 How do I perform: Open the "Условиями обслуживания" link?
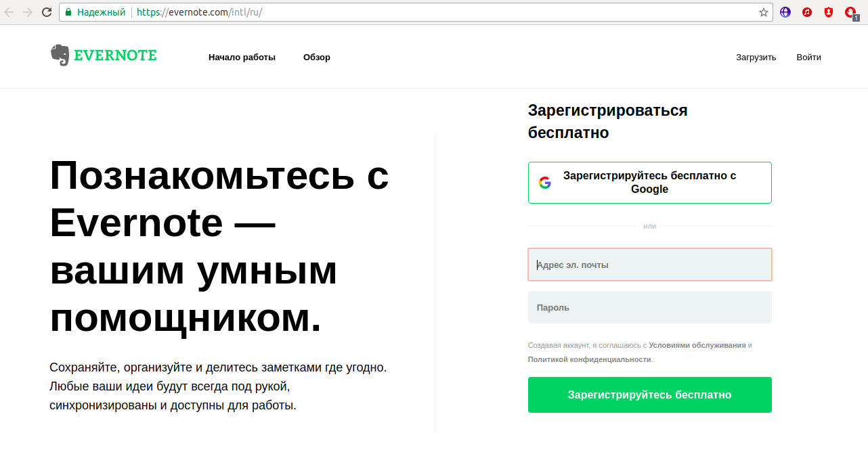(697, 345)
